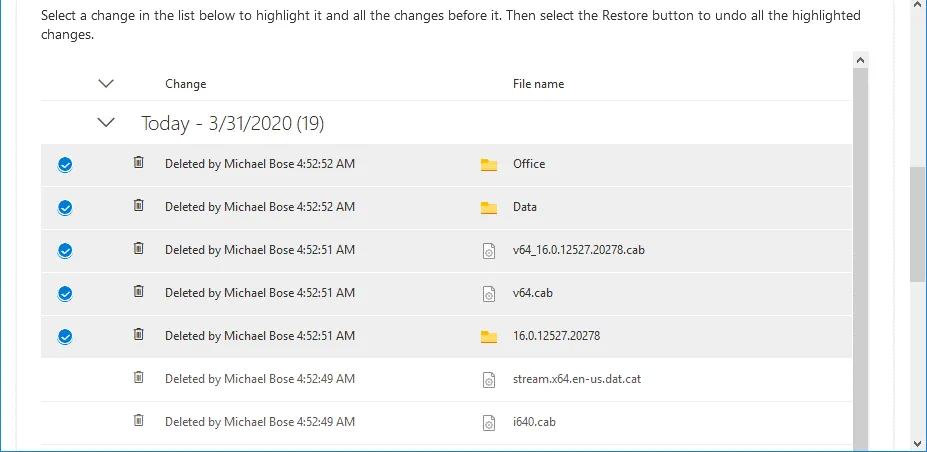Click the folder icon for 16.0.12527.20278
This screenshot has width=927, height=452.
488,337
